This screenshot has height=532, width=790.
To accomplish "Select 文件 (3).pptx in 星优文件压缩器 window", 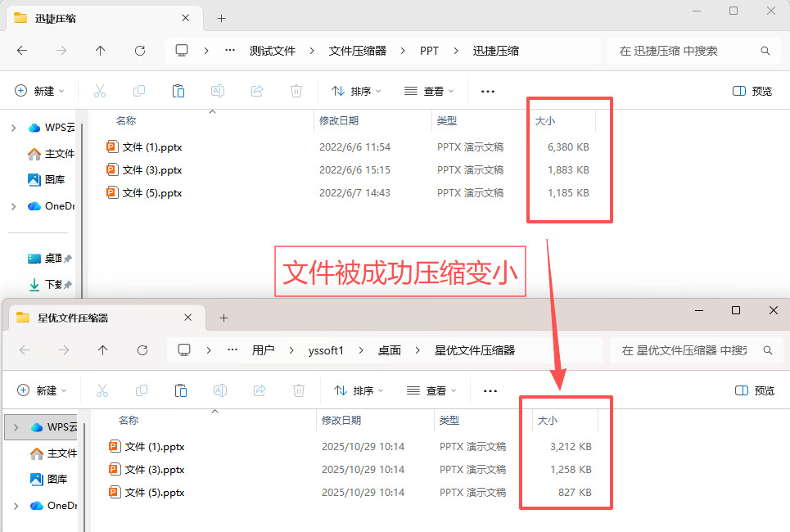I will (155, 470).
